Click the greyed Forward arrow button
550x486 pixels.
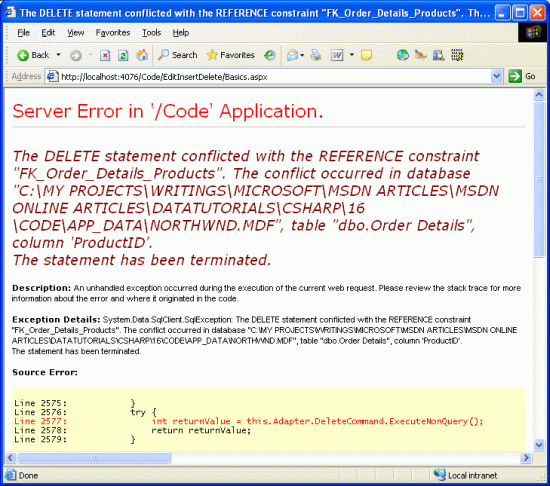[76, 55]
